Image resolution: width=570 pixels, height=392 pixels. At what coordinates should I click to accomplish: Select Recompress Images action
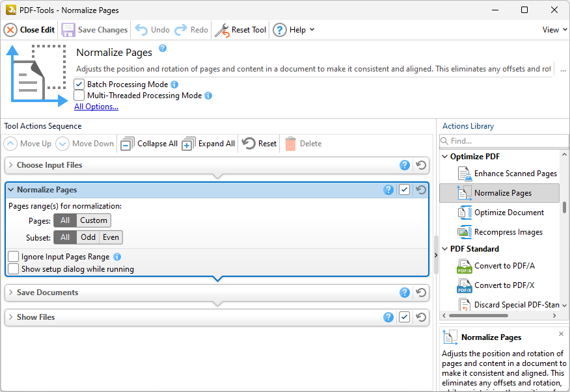pos(501,232)
